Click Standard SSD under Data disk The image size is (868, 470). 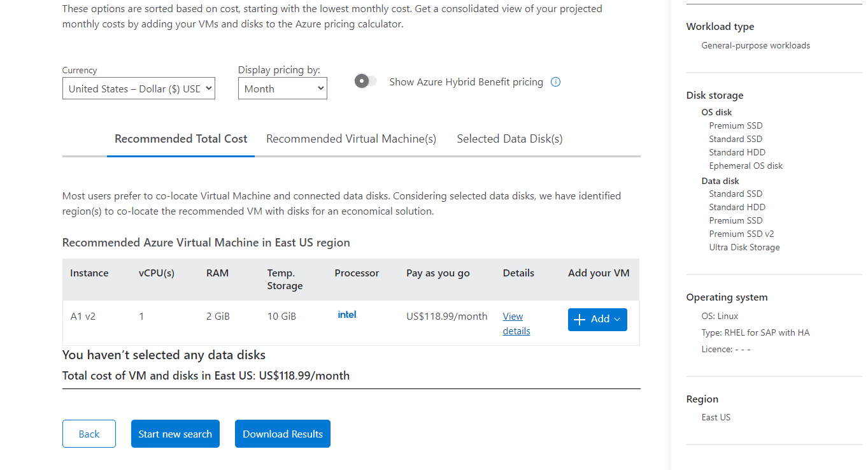point(736,194)
